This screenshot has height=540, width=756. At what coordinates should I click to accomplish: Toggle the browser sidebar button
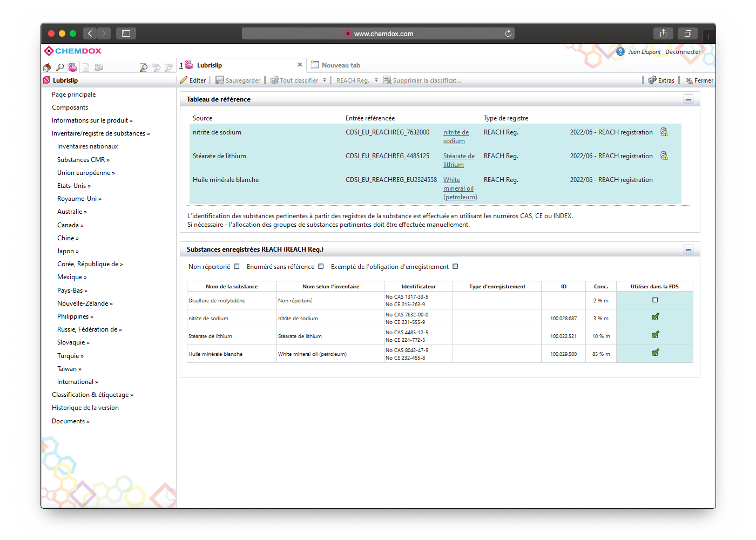pyautogui.click(x=126, y=33)
